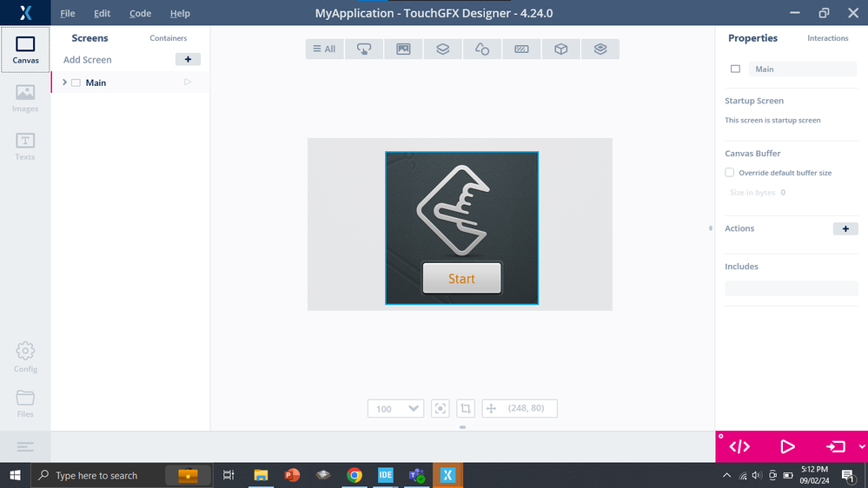Open the notification center icon
This screenshot has width=868, height=488.
(848, 475)
